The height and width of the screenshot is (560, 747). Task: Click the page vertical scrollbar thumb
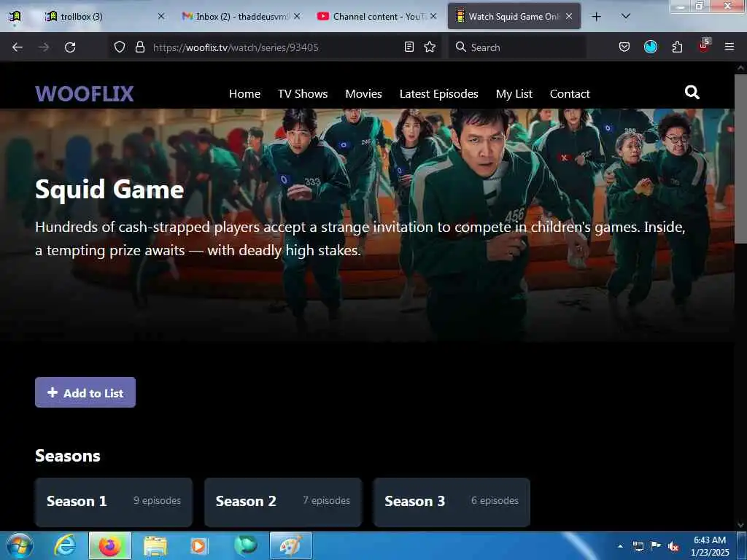click(x=740, y=158)
